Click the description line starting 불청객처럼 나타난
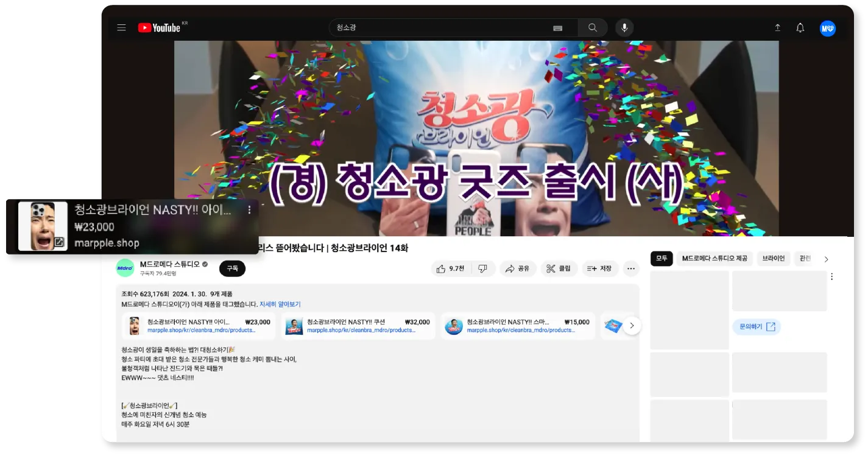Image resolution: width=868 pixels, height=456 pixels. point(172,368)
